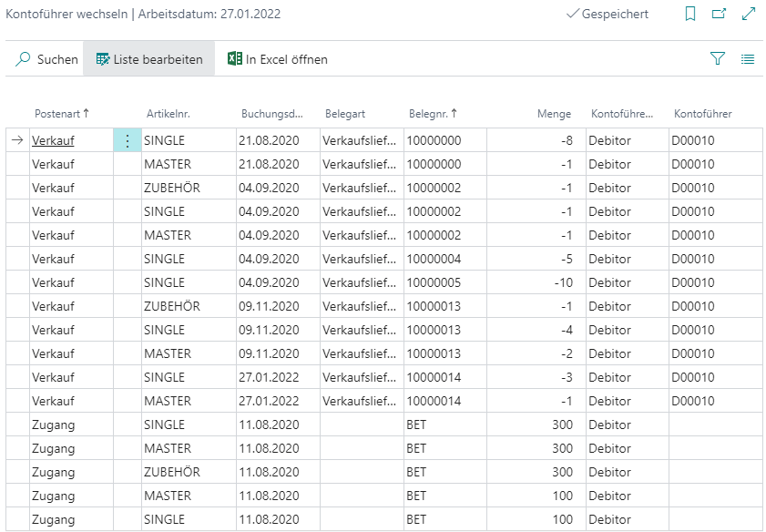Click the Suchen magnifier search button
The image size is (766, 532).
click(x=47, y=59)
